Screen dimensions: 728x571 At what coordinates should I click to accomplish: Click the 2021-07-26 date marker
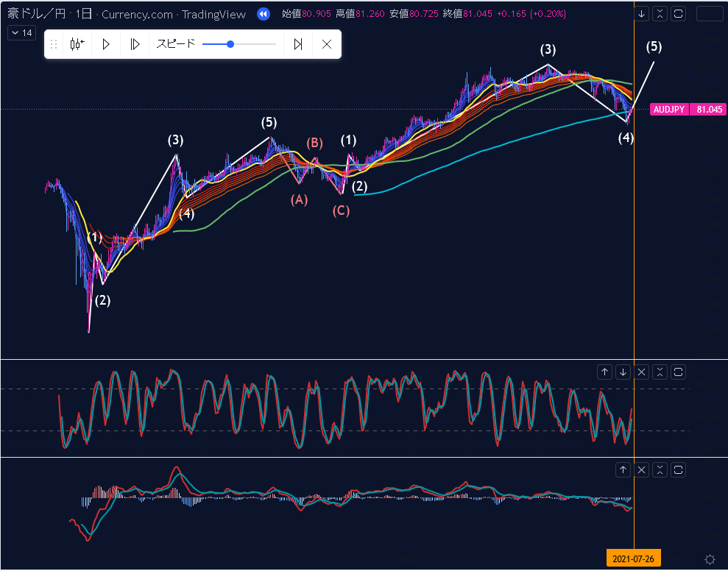[x=633, y=559]
